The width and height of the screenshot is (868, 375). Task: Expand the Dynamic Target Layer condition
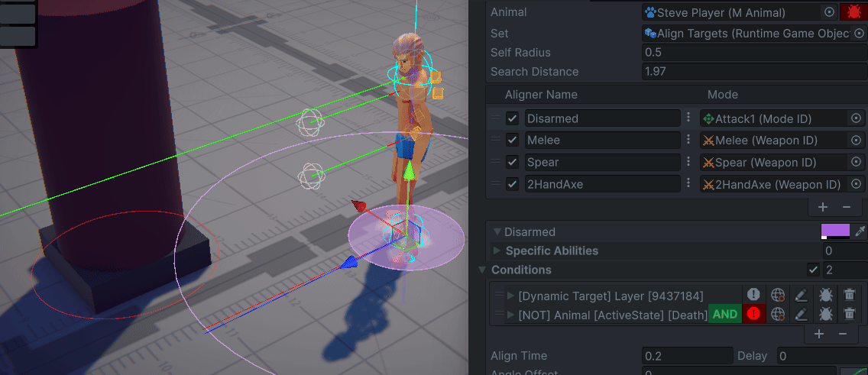510,296
